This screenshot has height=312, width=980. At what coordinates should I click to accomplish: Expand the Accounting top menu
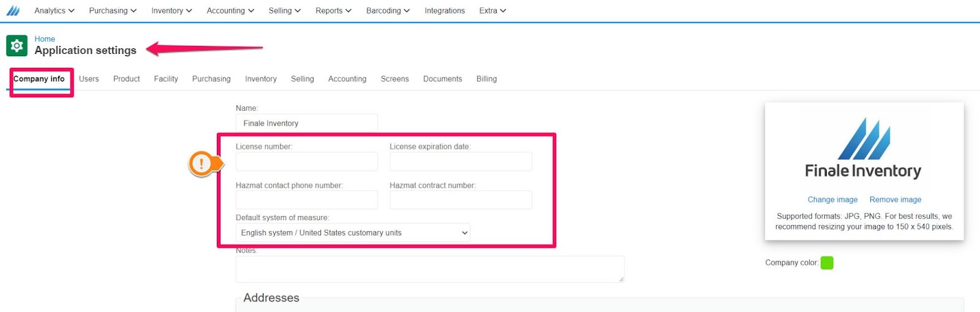click(x=230, y=10)
